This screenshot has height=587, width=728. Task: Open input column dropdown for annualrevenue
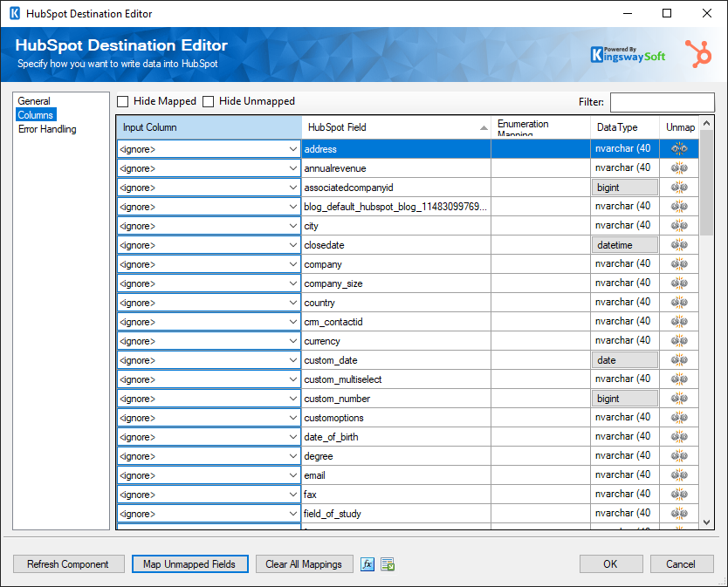click(293, 168)
